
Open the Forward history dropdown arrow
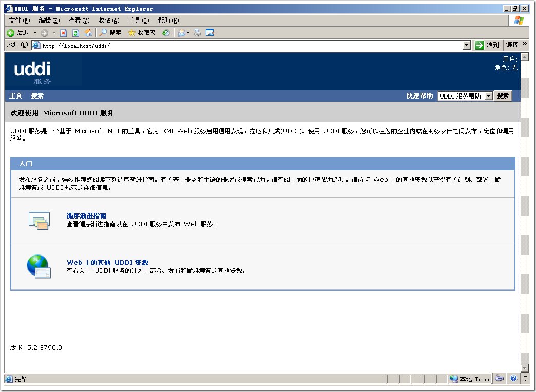pos(54,33)
